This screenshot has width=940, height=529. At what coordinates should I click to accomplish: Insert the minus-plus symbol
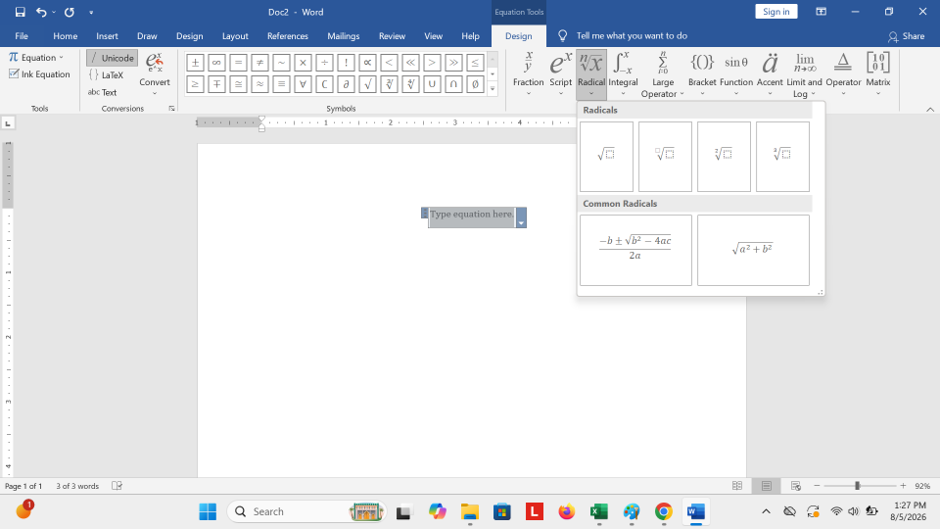pos(216,84)
